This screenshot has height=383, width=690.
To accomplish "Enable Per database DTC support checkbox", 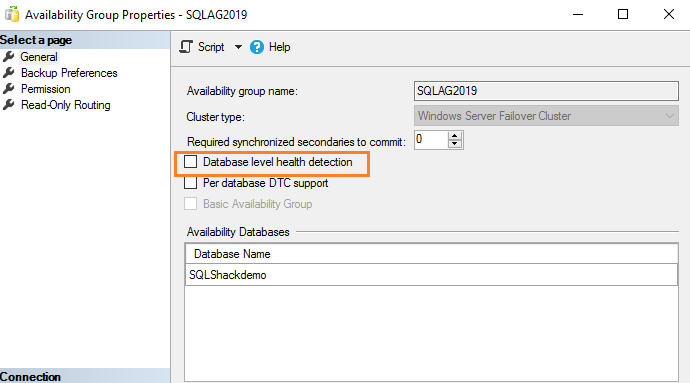I will point(191,183).
